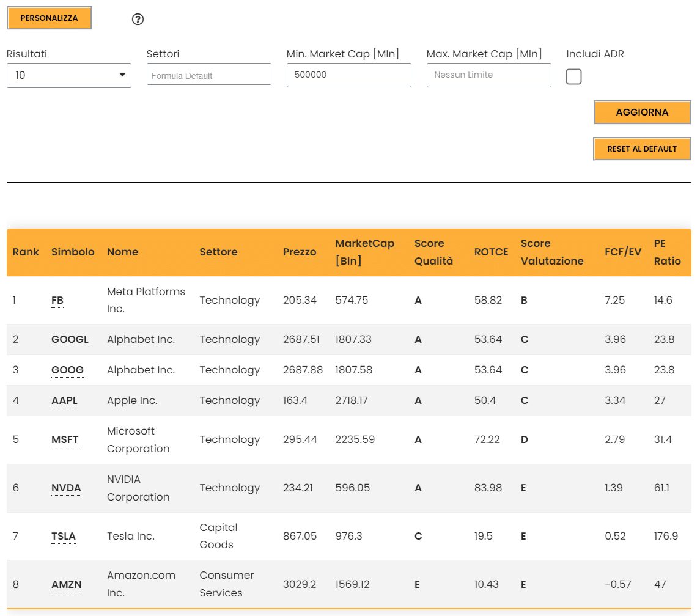Enable the Includi ADR checkbox
The height and width of the screenshot is (616, 700).
[573, 77]
